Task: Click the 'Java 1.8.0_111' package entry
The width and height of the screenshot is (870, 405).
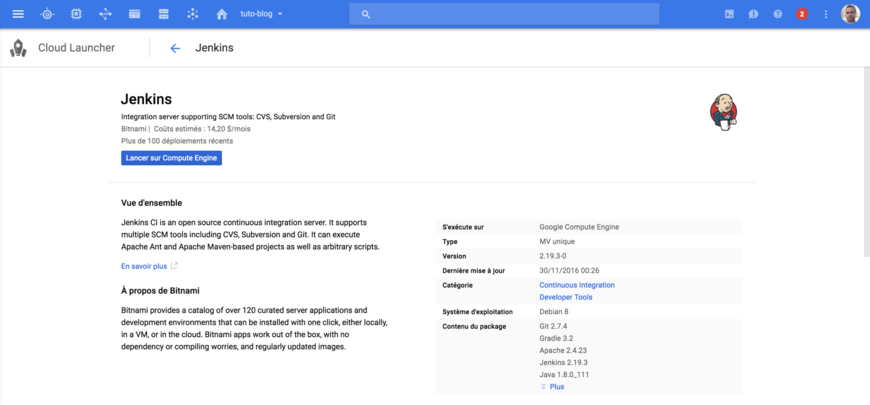Action: pyautogui.click(x=564, y=375)
